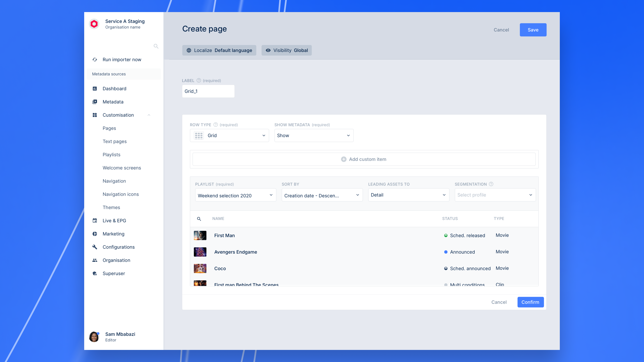644x362 pixels.
Task: Click the Label help question-mark icon
Action: click(199, 80)
